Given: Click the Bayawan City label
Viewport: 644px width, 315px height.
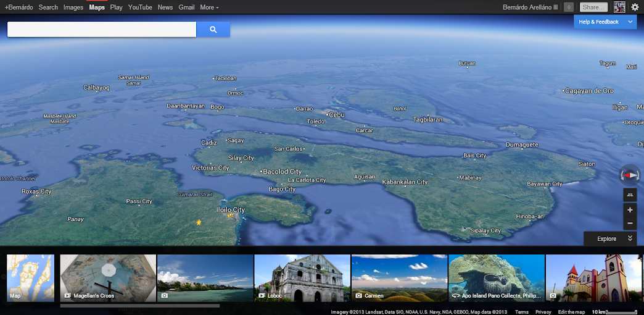Looking at the screenshot, I should coord(545,184).
